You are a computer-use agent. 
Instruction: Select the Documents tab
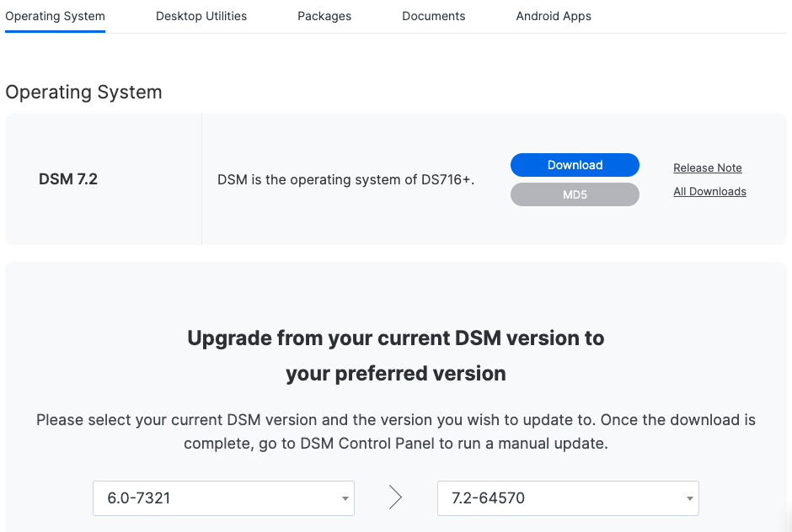[x=433, y=16]
